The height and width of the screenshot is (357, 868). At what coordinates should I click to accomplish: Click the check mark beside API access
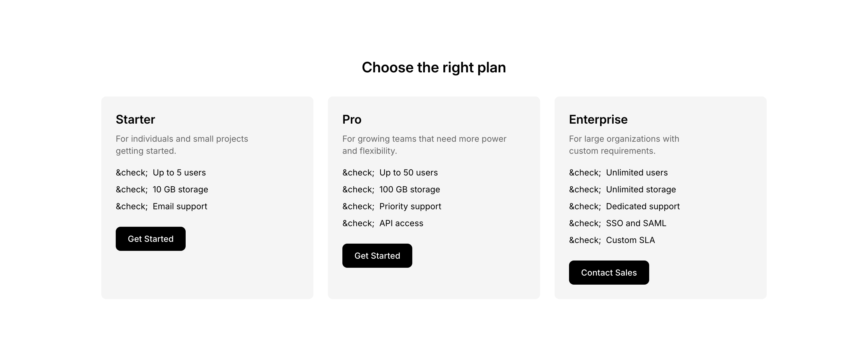[358, 223]
